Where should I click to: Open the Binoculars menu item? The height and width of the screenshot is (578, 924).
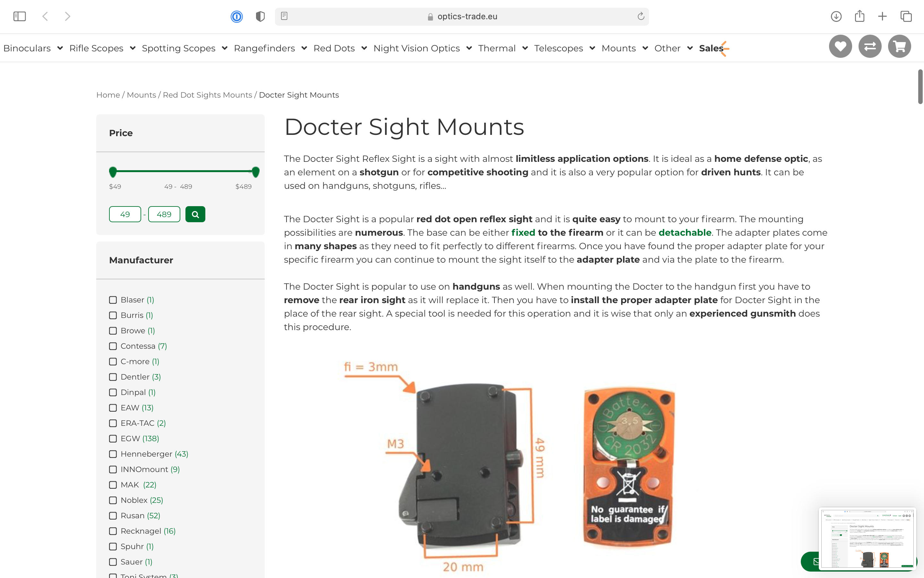[27, 48]
